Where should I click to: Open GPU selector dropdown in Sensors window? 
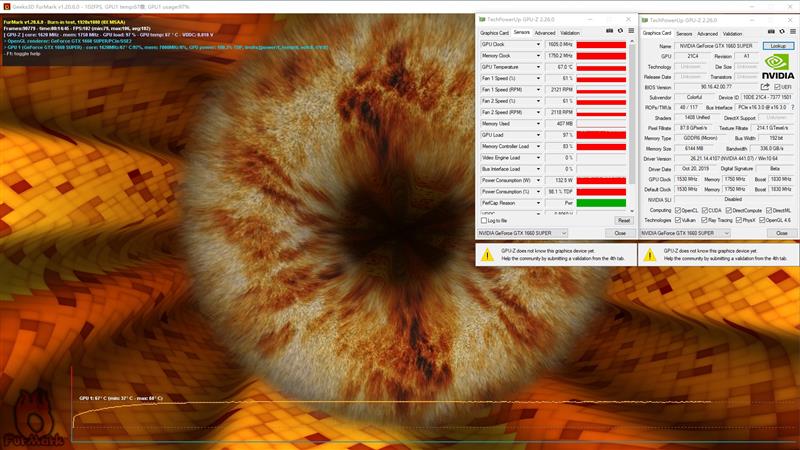tap(522, 233)
